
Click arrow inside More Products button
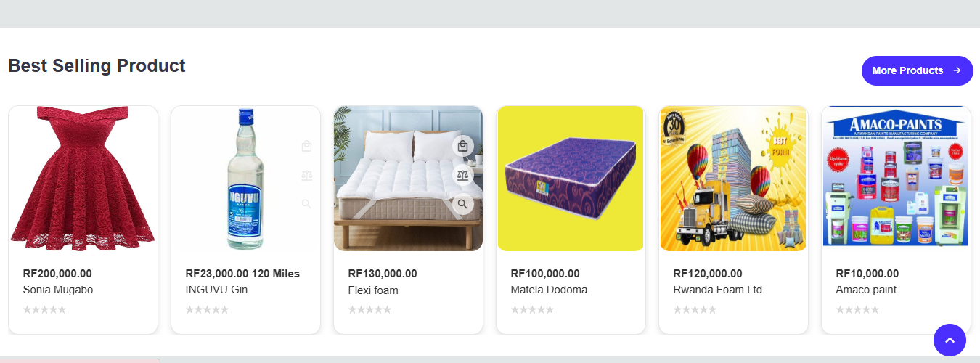(957, 70)
